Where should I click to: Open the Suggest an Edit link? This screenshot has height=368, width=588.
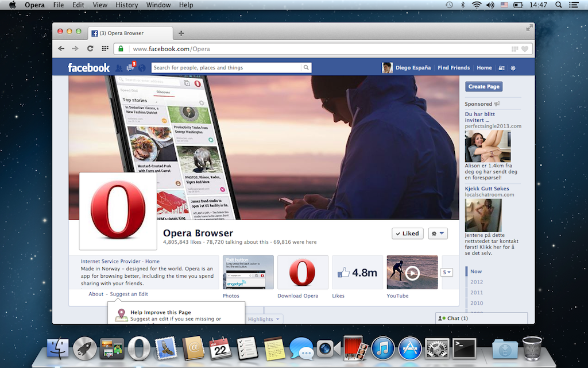pos(129,294)
